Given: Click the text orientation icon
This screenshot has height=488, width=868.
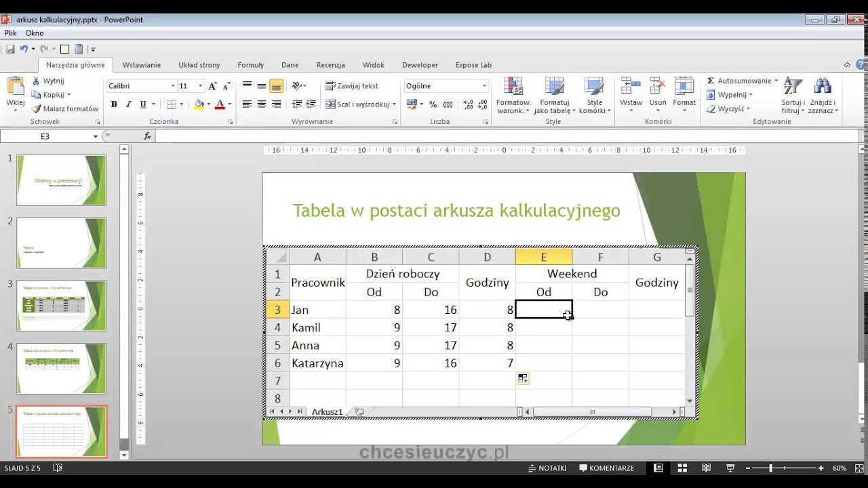Looking at the screenshot, I should point(296,86).
